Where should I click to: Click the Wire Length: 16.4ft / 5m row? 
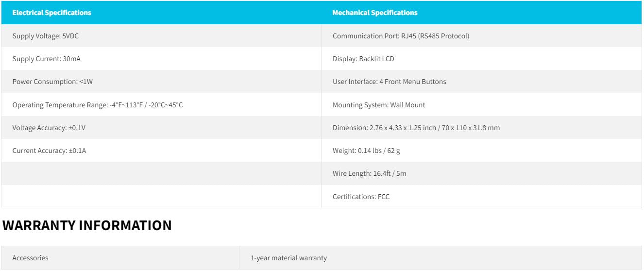[481, 173]
